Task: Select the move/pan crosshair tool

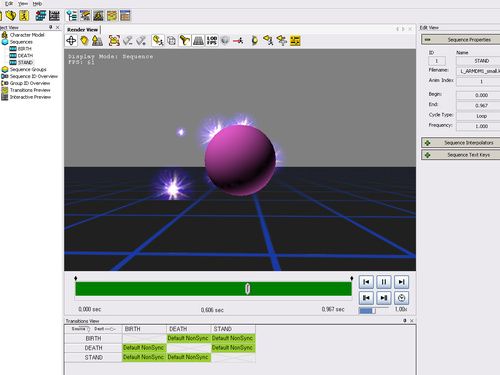Action: coord(71,41)
